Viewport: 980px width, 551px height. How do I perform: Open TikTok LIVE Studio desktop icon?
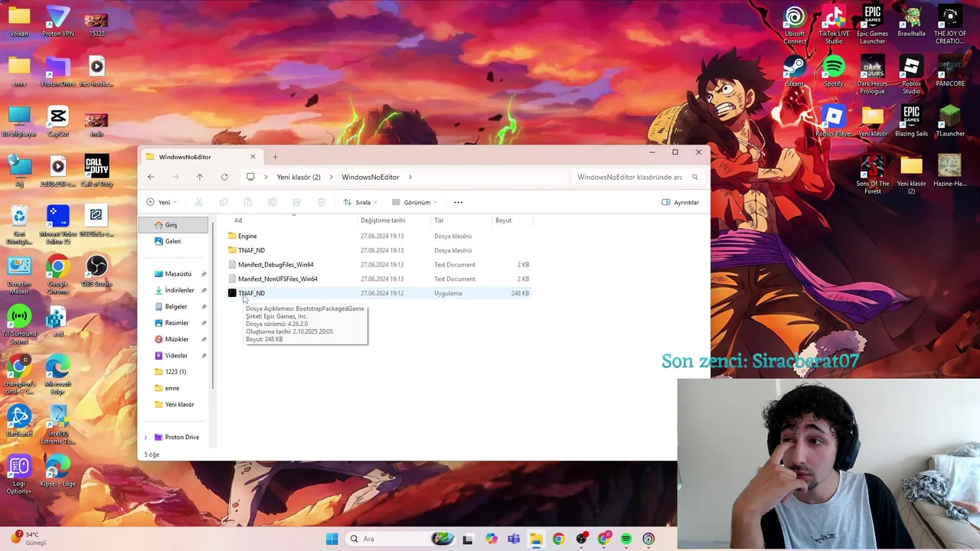coord(834,24)
